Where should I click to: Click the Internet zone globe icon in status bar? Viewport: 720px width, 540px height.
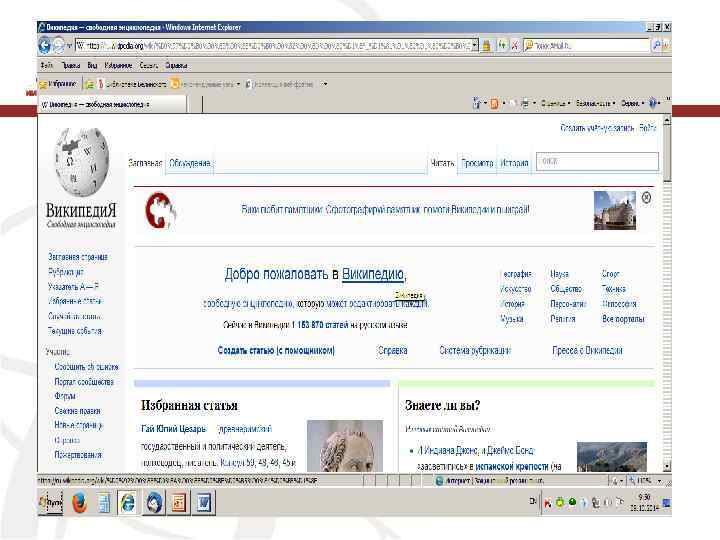pyautogui.click(x=439, y=481)
